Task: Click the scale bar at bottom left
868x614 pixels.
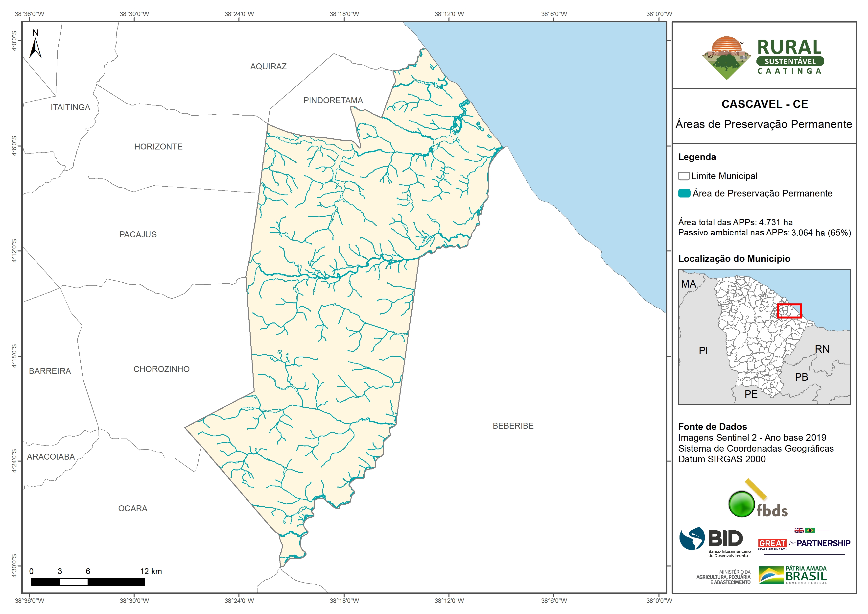Action: pos(88,582)
